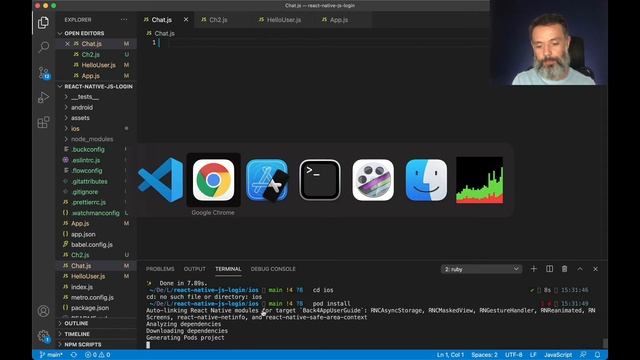Expand the Outline section
640x360 pixels.
pyautogui.click(x=76, y=323)
